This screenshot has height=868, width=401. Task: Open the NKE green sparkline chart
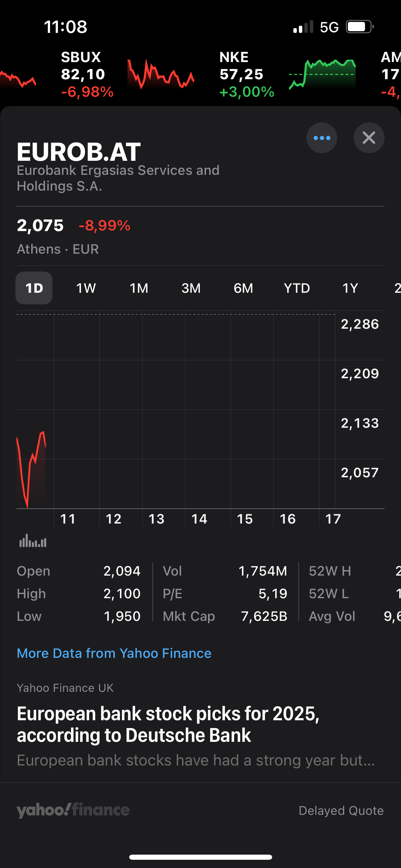point(322,74)
